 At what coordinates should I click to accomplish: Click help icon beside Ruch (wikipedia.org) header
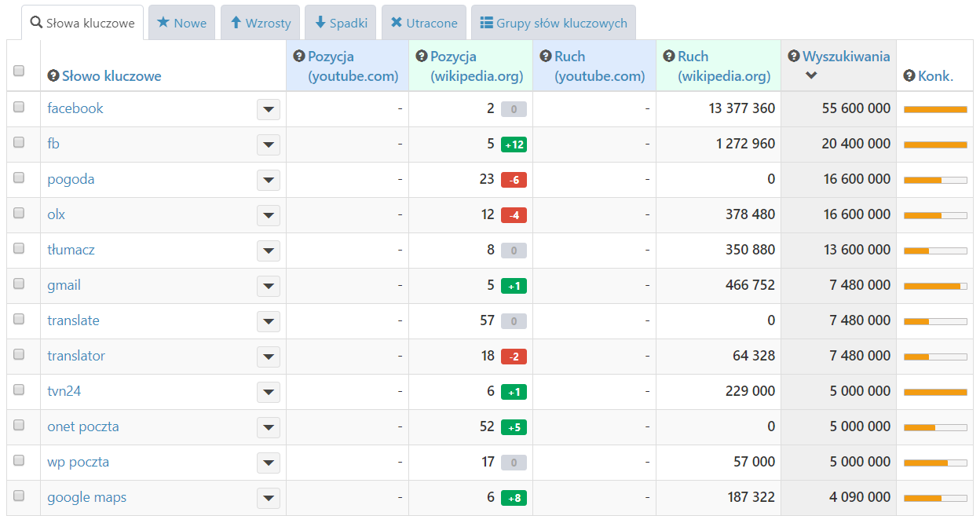coord(669,57)
